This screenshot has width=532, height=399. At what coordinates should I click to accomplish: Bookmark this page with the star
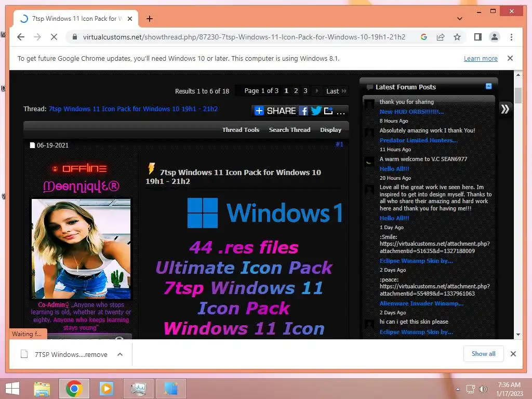click(457, 37)
